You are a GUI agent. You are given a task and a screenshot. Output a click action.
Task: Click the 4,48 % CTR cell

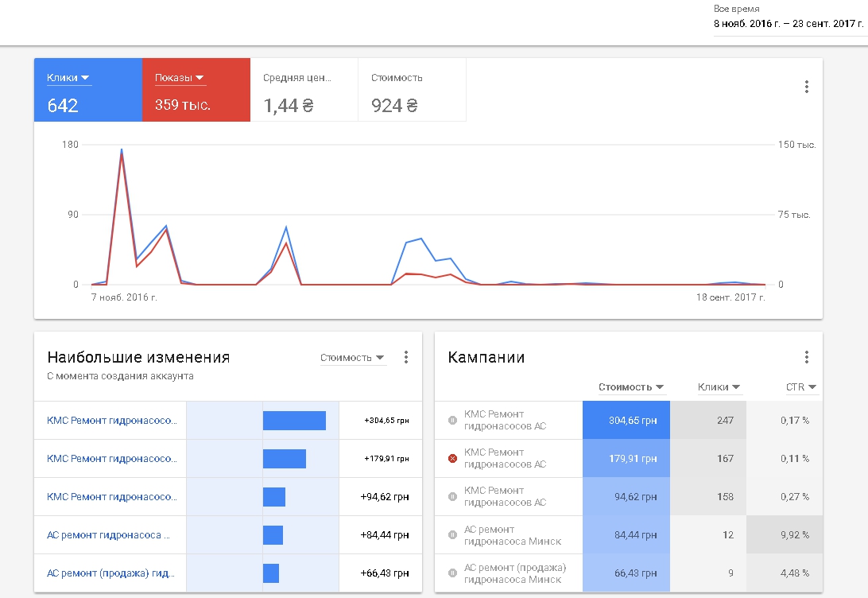tap(785, 573)
